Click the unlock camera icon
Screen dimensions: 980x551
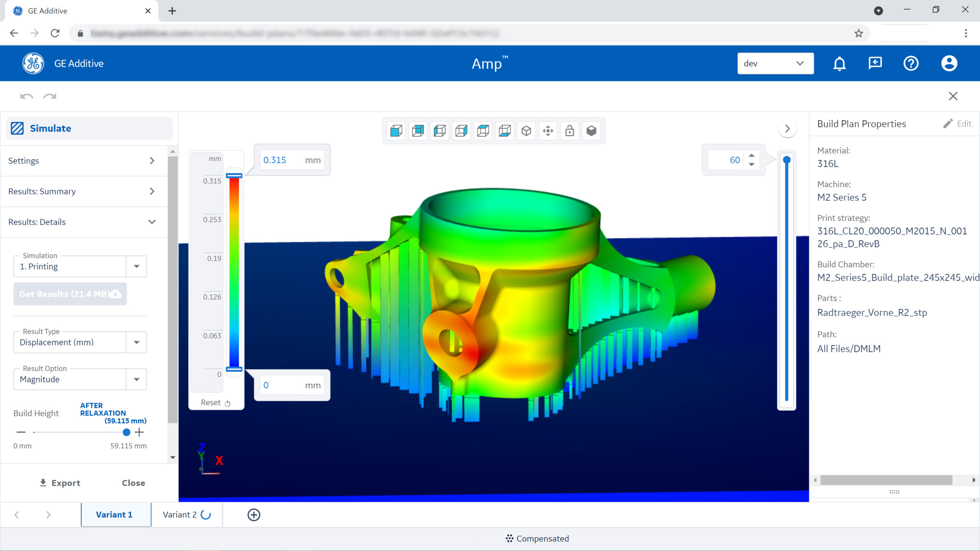570,131
